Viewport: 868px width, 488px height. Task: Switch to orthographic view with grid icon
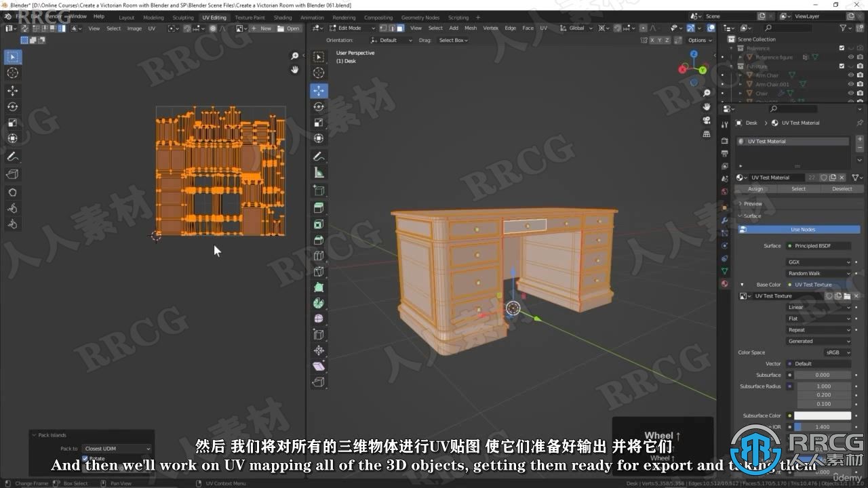coord(707,134)
